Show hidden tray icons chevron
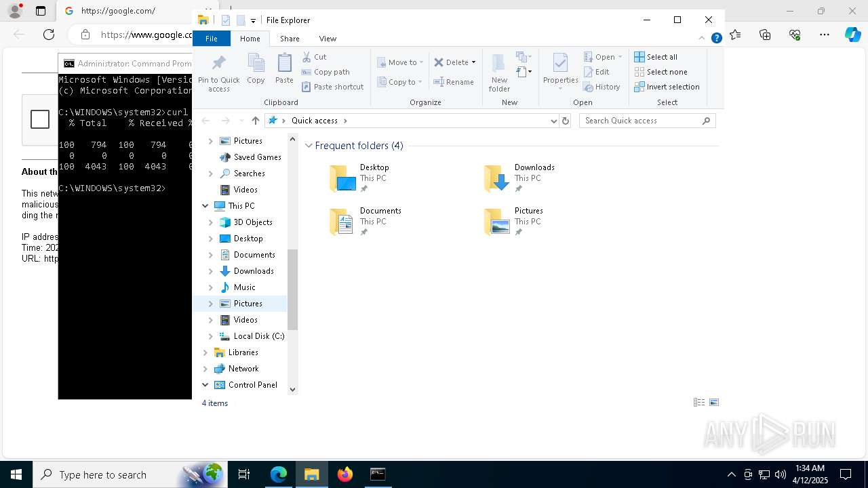The height and width of the screenshot is (488, 868). (731, 474)
